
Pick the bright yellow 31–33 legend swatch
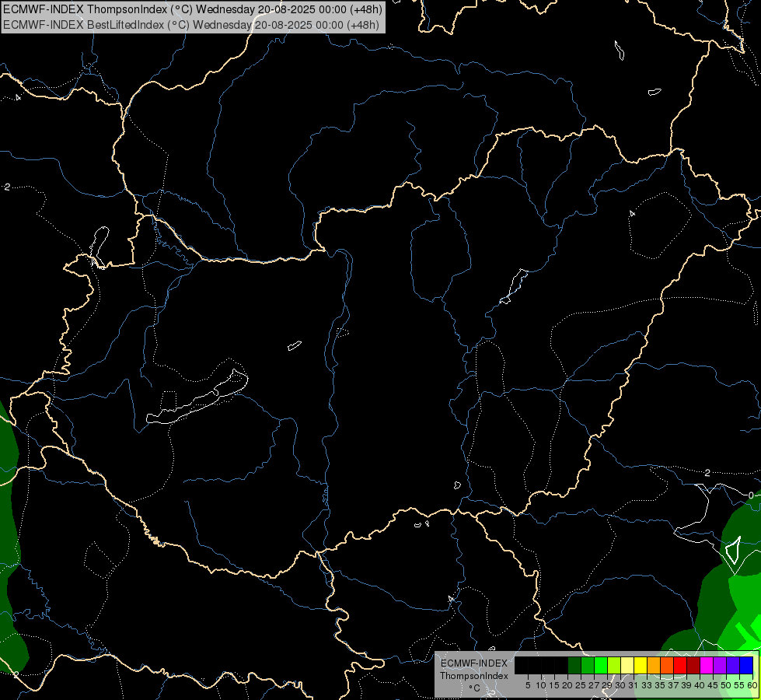pos(641,666)
